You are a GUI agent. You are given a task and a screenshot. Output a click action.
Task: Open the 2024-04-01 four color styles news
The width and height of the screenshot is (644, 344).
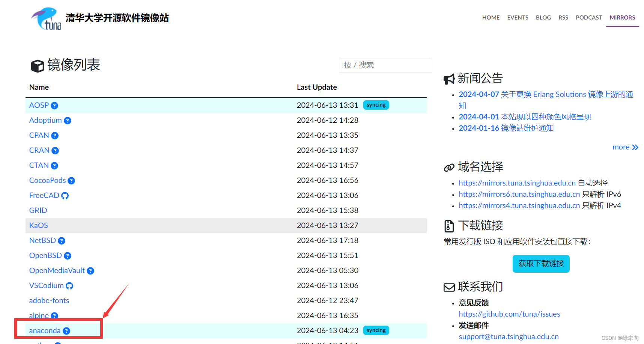point(525,117)
